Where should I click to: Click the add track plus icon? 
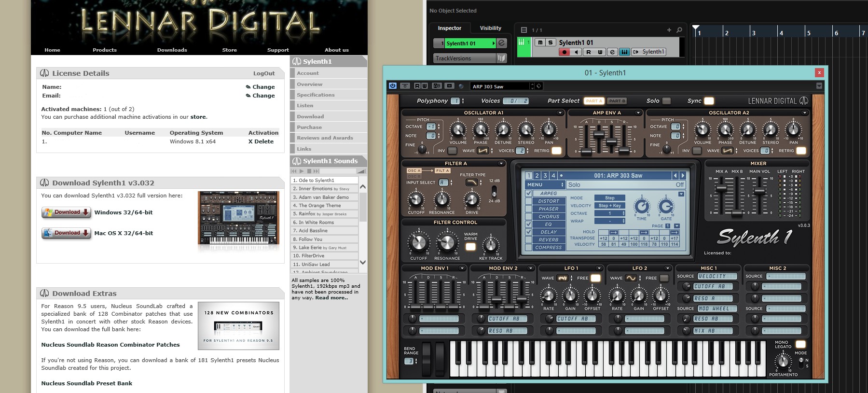click(x=669, y=30)
